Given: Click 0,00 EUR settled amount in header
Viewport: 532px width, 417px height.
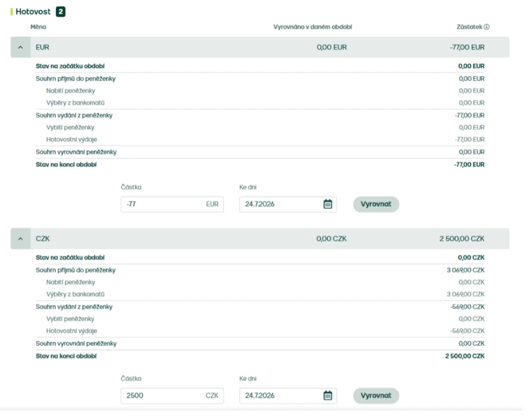Looking at the screenshot, I should click(332, 47).
